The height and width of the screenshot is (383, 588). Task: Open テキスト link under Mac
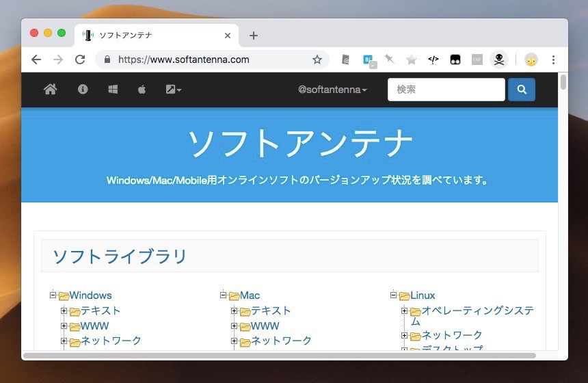[271, 311]
